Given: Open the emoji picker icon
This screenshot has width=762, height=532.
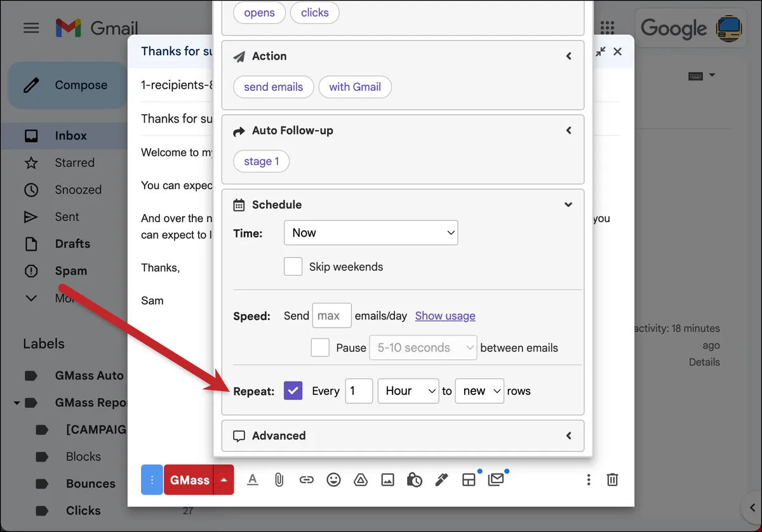Looking at the screenshot, I should 333,480.
